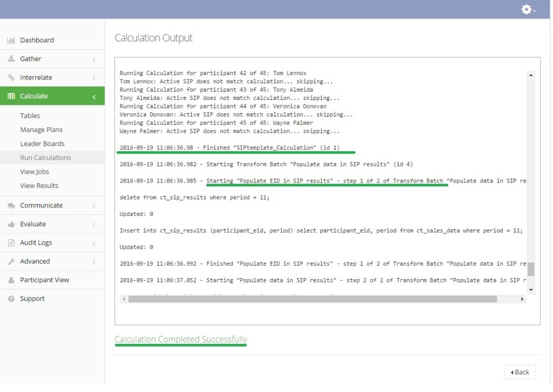Image resolution: width=553 pixels, height=392 pixels.
Task: Open the Evaluate menu item
Action: coord(52,224)
